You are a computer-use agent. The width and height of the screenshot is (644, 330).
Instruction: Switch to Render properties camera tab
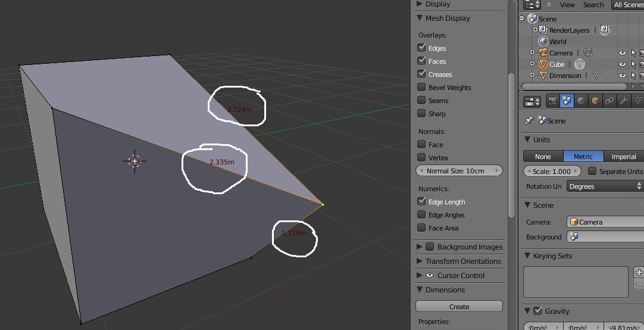[x=553, y=101]
